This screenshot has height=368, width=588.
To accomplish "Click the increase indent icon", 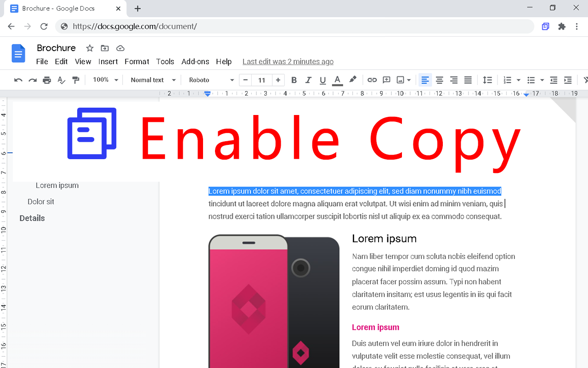I will [x=568, y=80].
